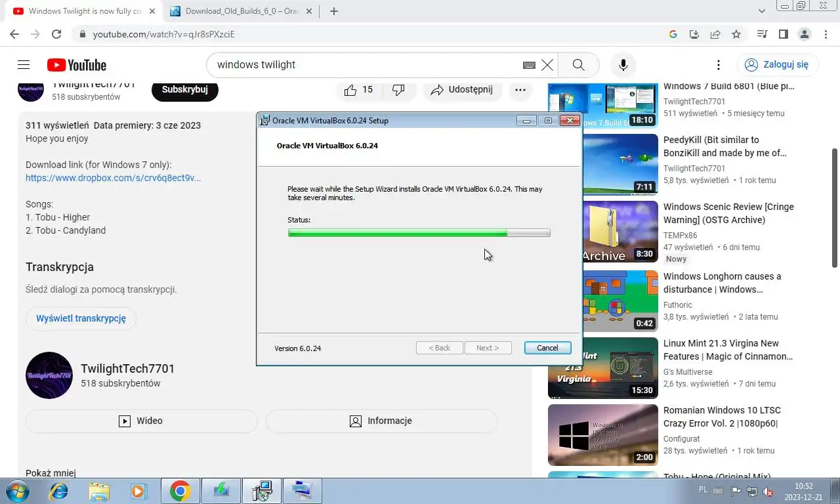The width and height of the screenshot is (840, 504).
Task: Open Chrome tab search chevron
Action: coord(761,11)
